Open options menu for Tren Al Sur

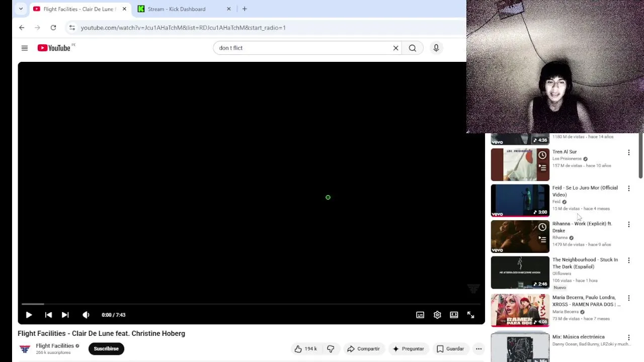tap(628, 152)
